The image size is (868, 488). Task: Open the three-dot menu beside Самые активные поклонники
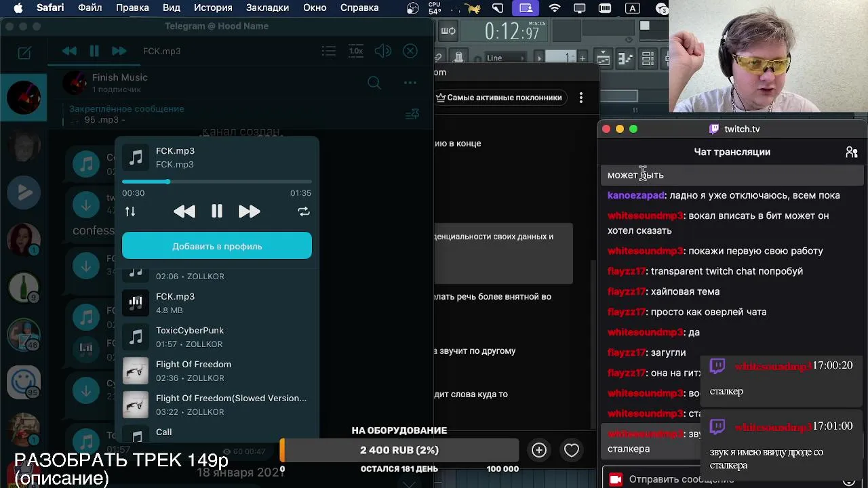(581, 98)
